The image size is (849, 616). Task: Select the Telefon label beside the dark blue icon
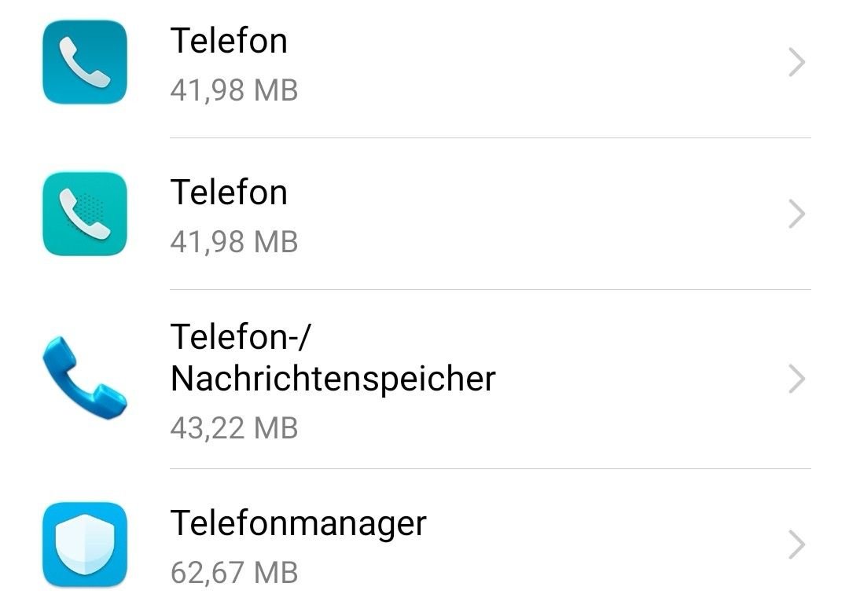(x=229, y=41)
